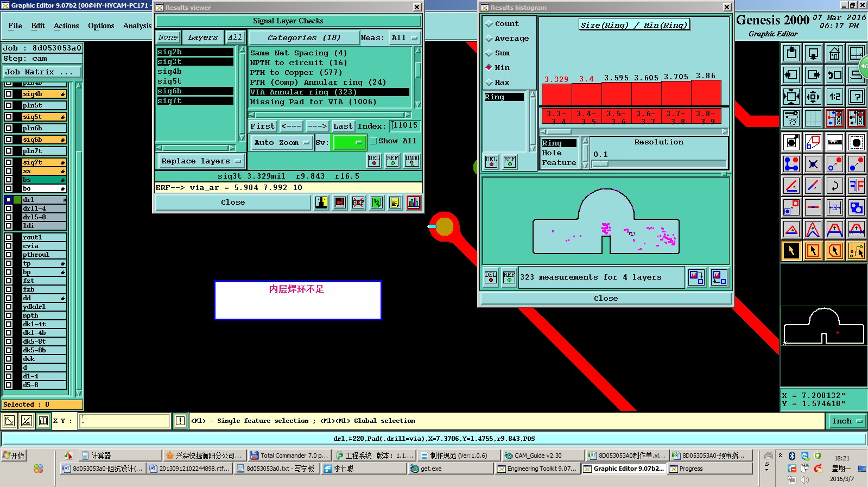
Task: Select VIA Annular ring (323) category
Action: click(330, 92)
